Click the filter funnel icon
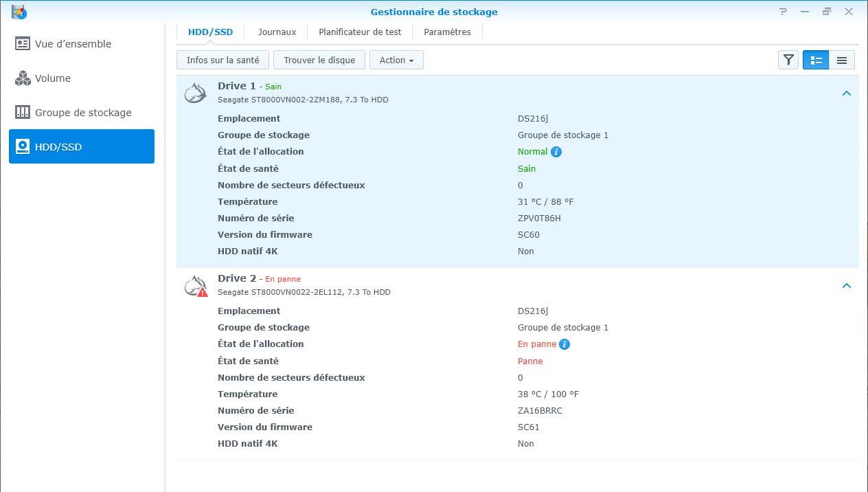 (788, 60)
